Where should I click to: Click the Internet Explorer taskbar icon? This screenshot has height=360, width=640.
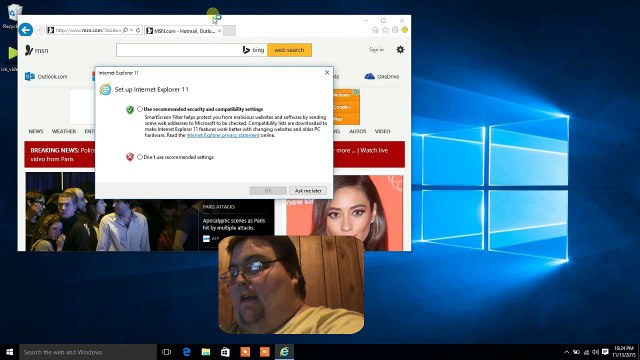(284, 352)
